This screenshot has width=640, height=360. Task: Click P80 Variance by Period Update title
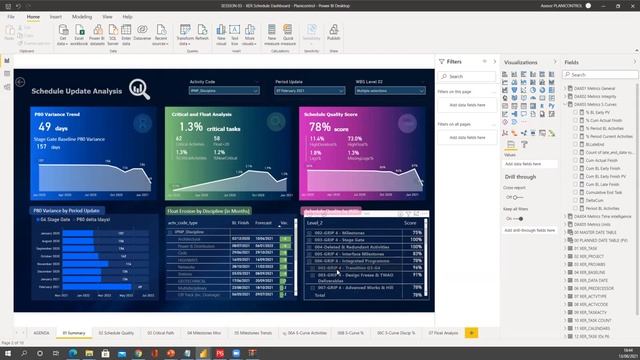tap(66, 211)
